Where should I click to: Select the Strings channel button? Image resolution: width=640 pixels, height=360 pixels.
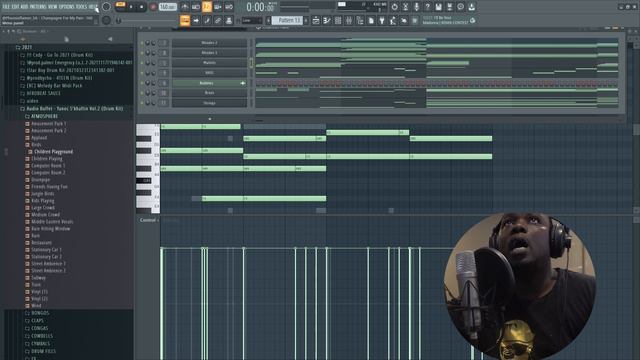point(209,103)
